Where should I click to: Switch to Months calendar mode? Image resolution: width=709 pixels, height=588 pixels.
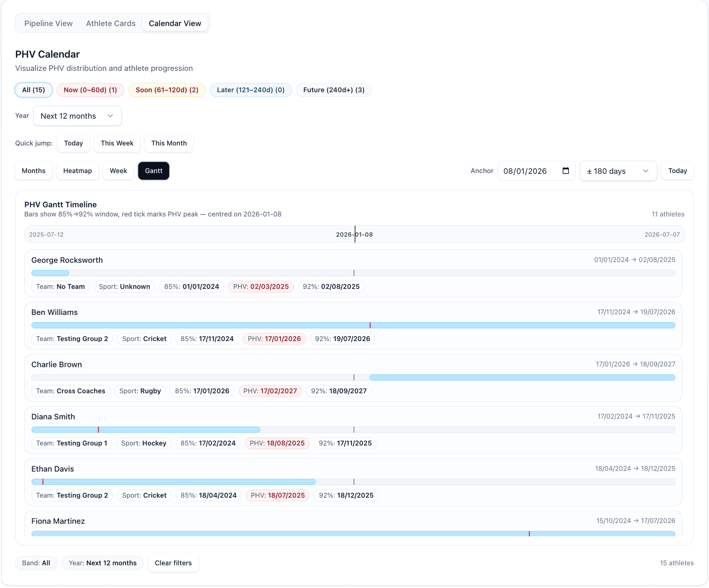pos(33,171)
